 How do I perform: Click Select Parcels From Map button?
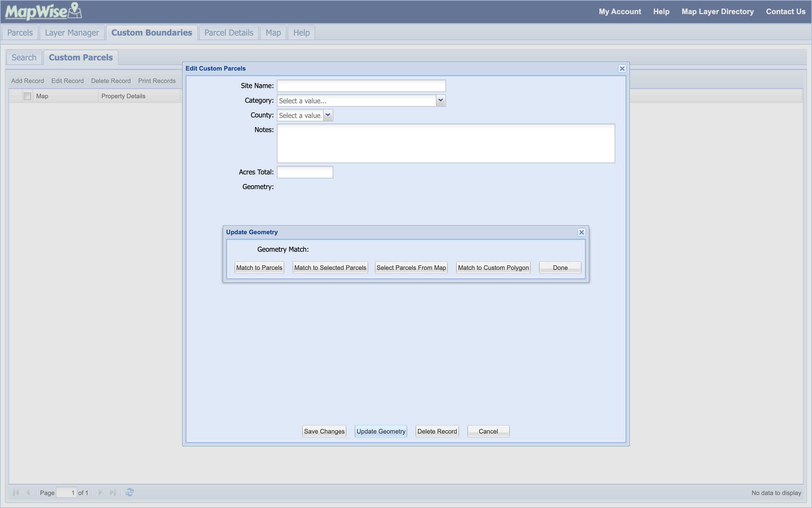[x=411, y=268]
